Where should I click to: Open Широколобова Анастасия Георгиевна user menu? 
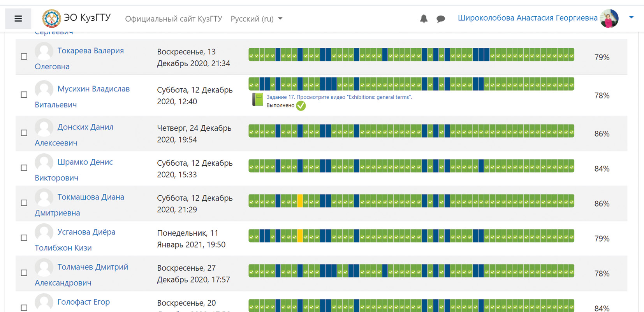point(527,18)
